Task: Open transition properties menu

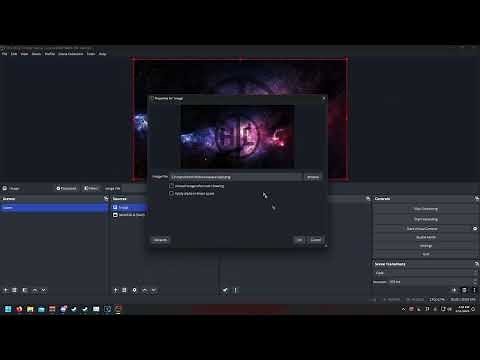Action: (474, 290)
